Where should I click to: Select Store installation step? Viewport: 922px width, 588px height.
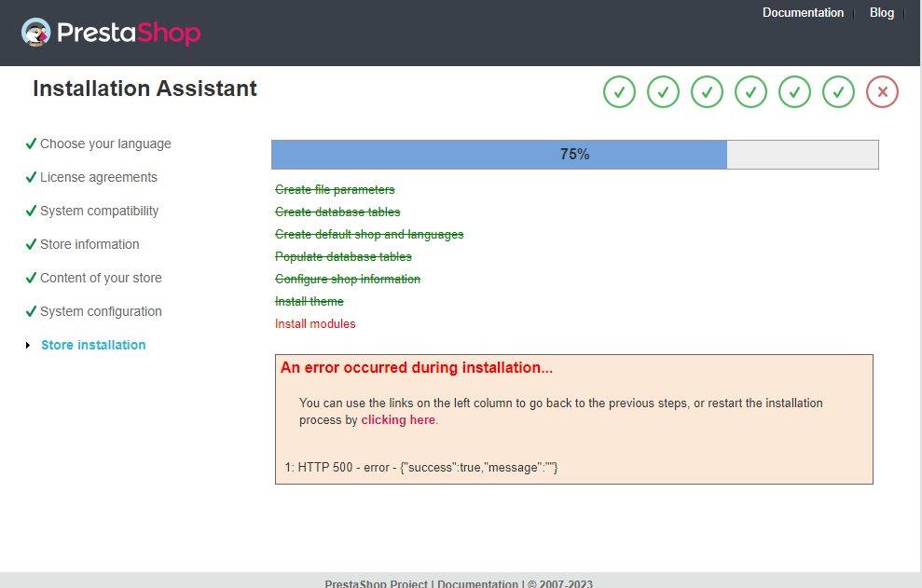(x=93, y=345)
